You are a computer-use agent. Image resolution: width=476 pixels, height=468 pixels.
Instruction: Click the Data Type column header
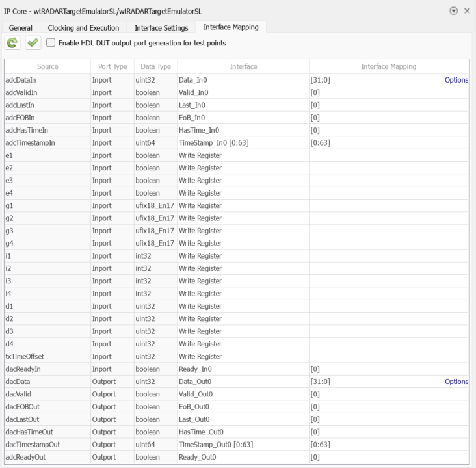(x=155, y=66)
